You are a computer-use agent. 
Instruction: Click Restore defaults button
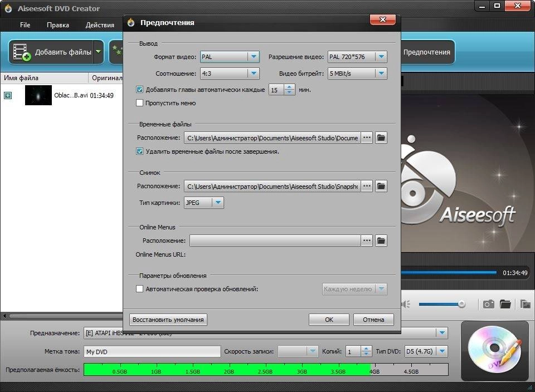coord(168,320)
